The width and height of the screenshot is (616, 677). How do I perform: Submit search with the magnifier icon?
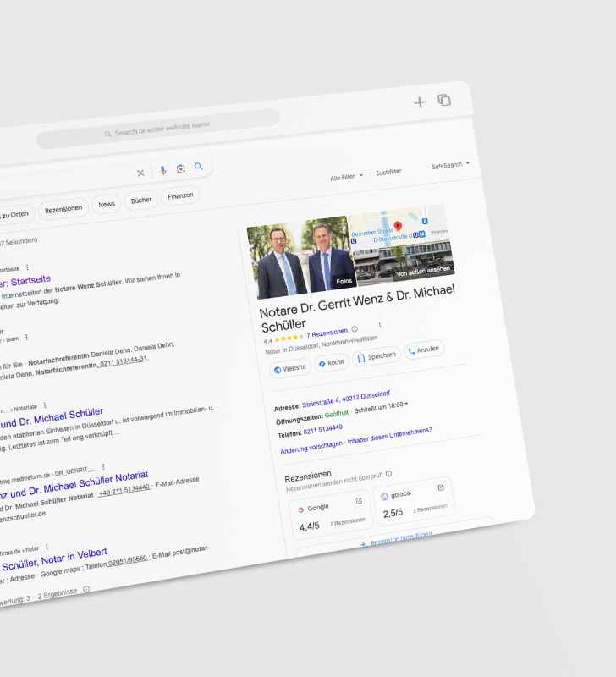pyautogui.click(x=199, y=166)
